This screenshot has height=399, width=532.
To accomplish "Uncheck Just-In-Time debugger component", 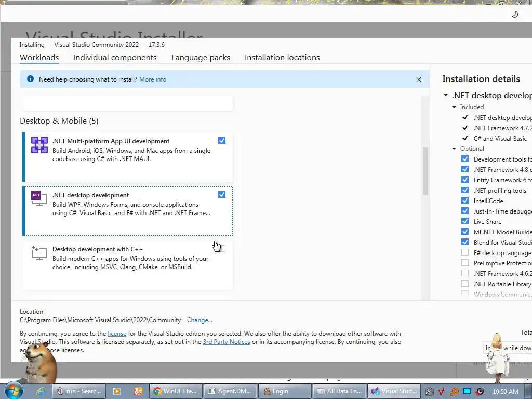I will click(465, 211).
